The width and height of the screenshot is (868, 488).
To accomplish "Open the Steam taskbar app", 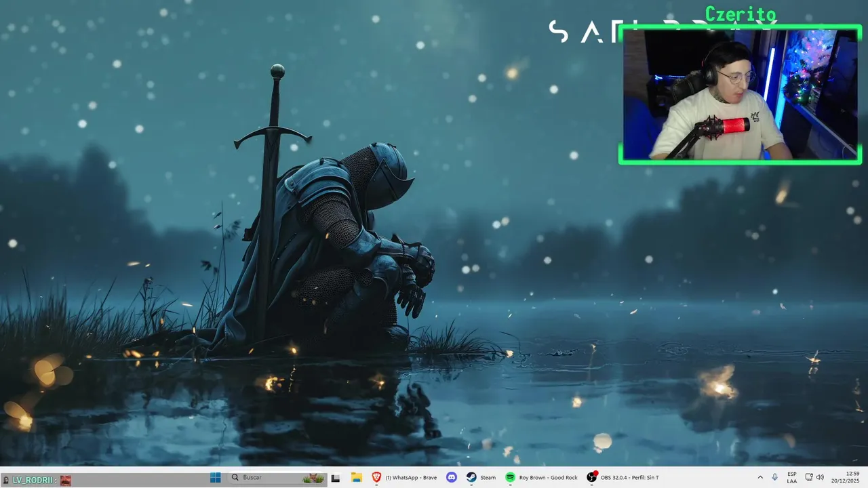I will tap(481, 477).
